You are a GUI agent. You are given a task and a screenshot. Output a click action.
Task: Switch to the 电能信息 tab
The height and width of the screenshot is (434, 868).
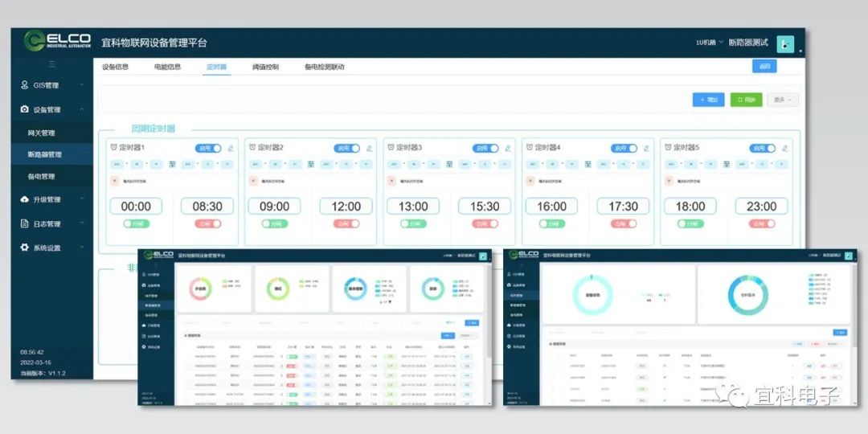pos(167,67)
